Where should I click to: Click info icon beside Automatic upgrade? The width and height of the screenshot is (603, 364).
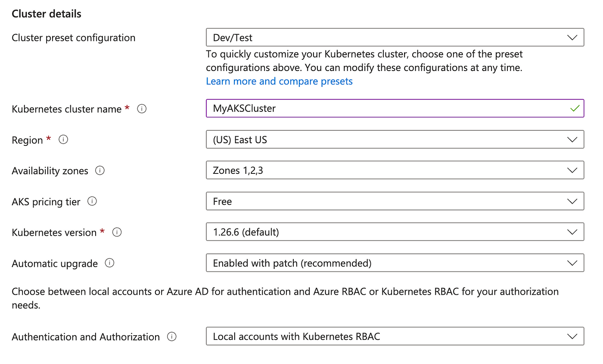[110, 262]
